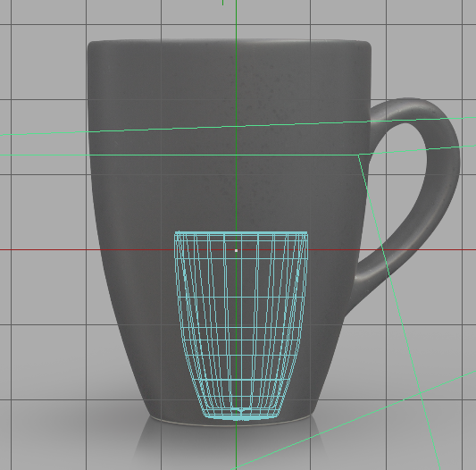Screen dimensions: 476x470
Task: Click the flat top rim of the wireframe cup
Action: point(241,233)
